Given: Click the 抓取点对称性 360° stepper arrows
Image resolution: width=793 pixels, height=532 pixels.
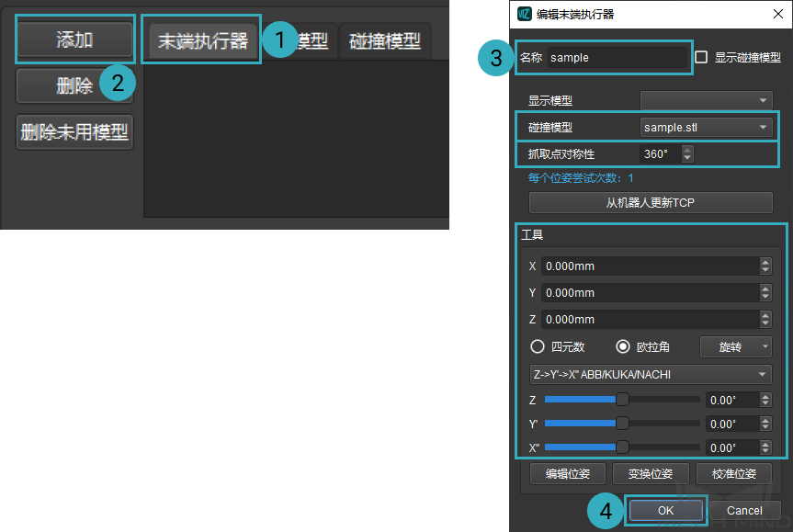Looking at the screenshot, I should [x=686, y=153].
